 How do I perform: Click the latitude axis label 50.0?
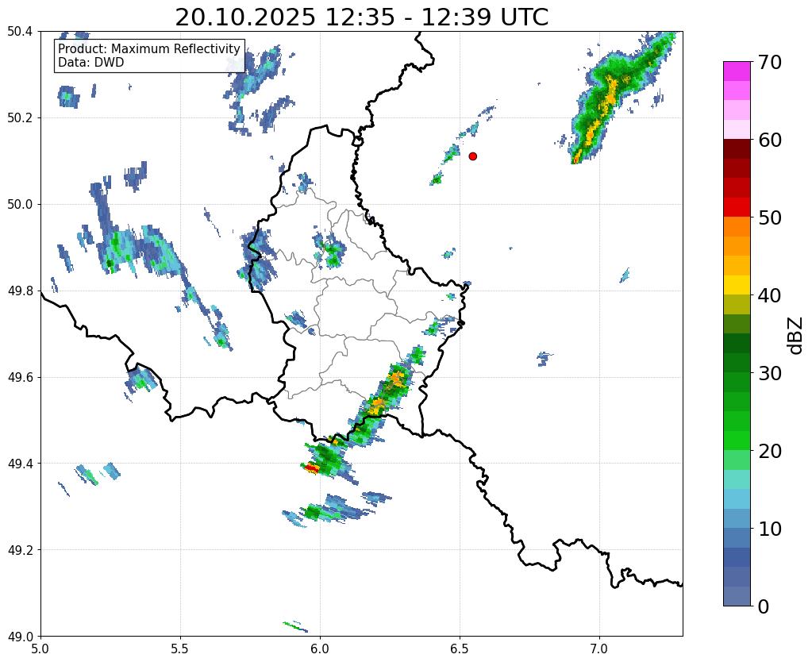pos(20,204)
